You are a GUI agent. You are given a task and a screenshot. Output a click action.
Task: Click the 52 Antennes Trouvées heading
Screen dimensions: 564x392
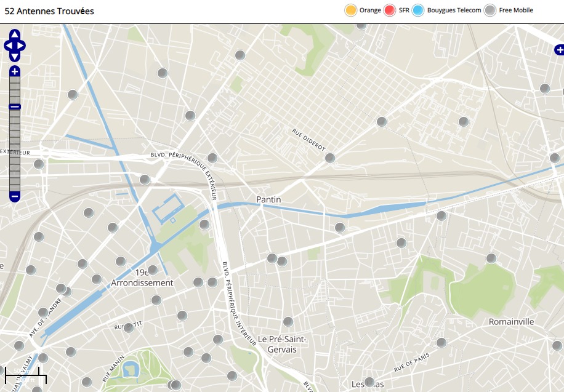[x=49, y=11]
